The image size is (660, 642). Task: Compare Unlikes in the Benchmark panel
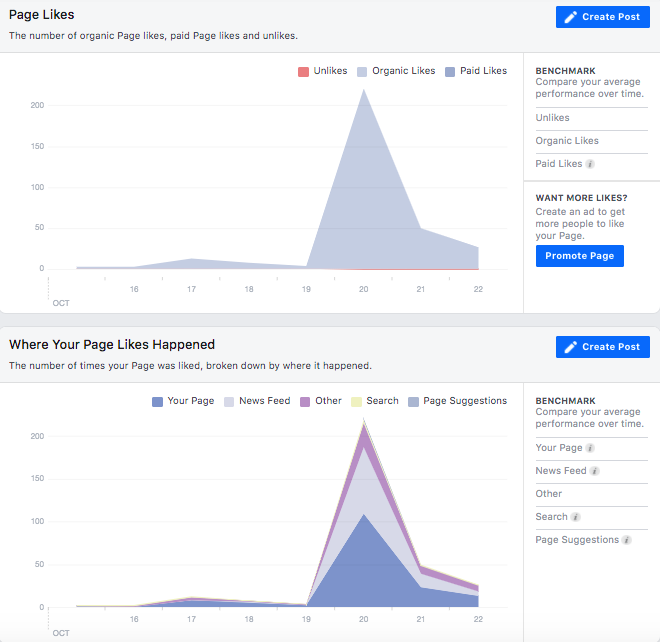coord(553,118)
